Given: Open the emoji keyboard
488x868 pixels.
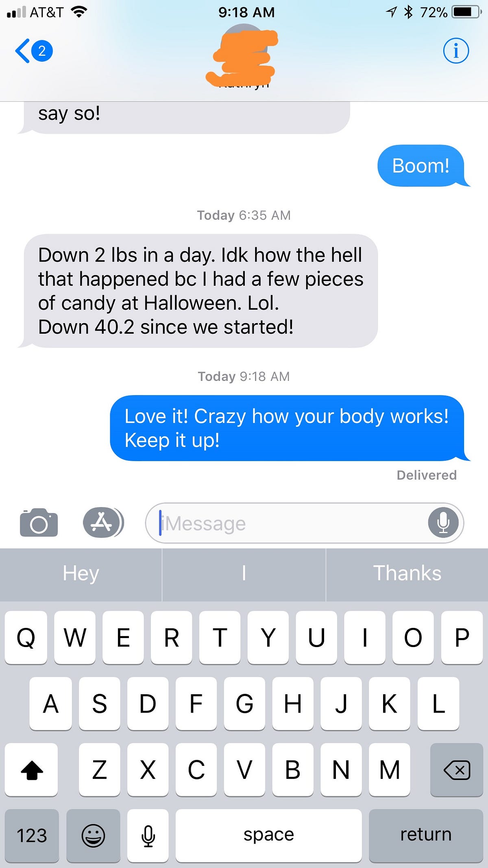Looking at the screenshot, I should click(93, 835).
